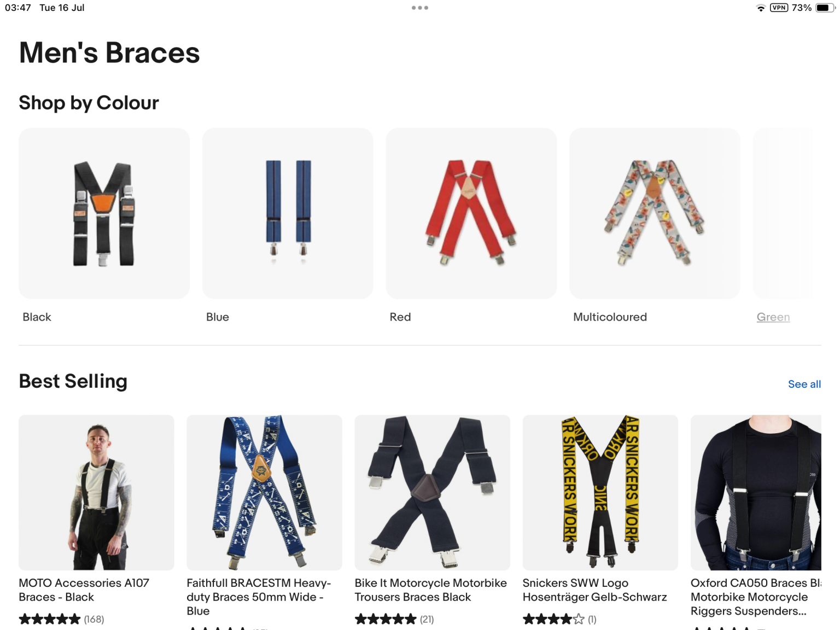The width and height of the screenshot is (840, 630).
Task: Choose the Red braces colour image
Action: click(x=471, y=213)
